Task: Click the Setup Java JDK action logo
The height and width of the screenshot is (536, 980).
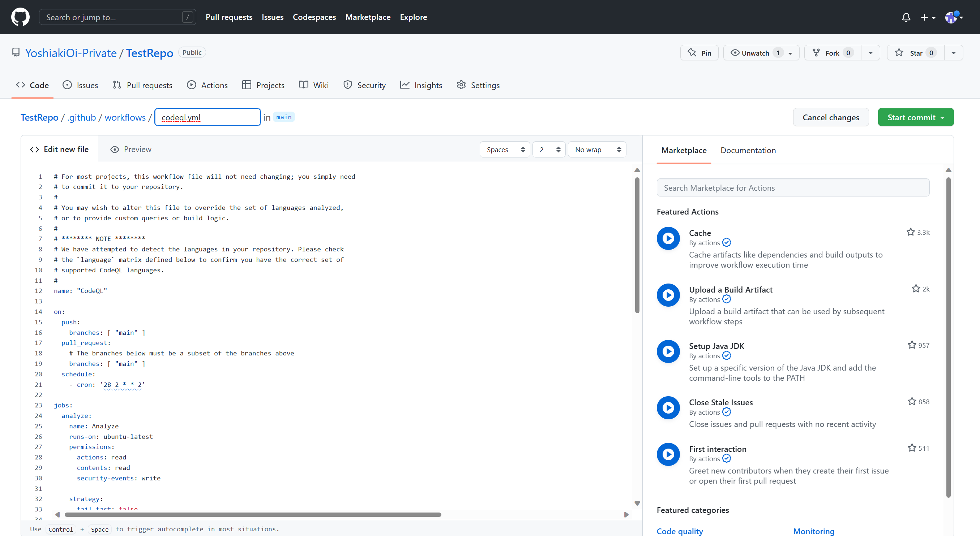Action: click(668, 351)
